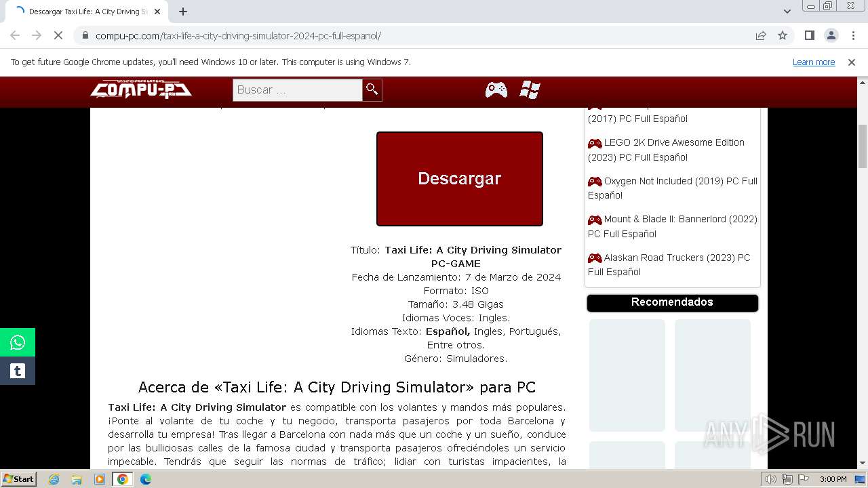Click the volume speaker tray icon
The width and height of the screenshot is (868, 488).
(x=770, y=479)
